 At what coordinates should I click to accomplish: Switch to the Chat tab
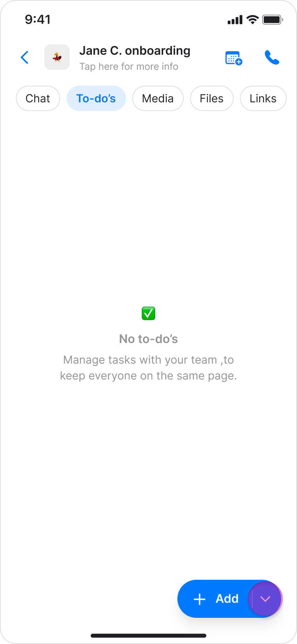(38, 98)
